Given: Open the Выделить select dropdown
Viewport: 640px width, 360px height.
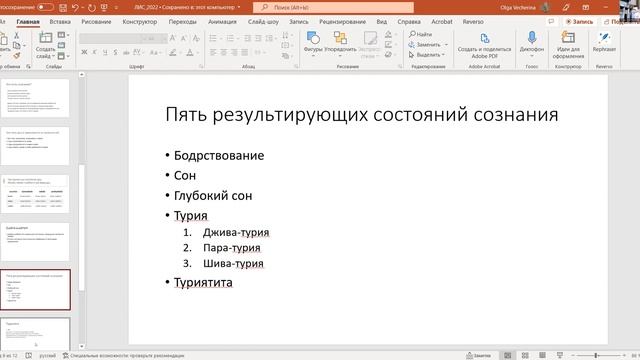Looking at the screenshot, I should (427, 55).
